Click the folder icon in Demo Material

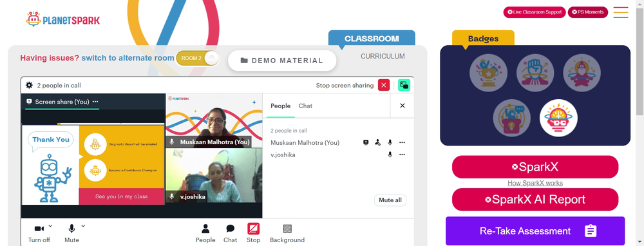point(244,61)
